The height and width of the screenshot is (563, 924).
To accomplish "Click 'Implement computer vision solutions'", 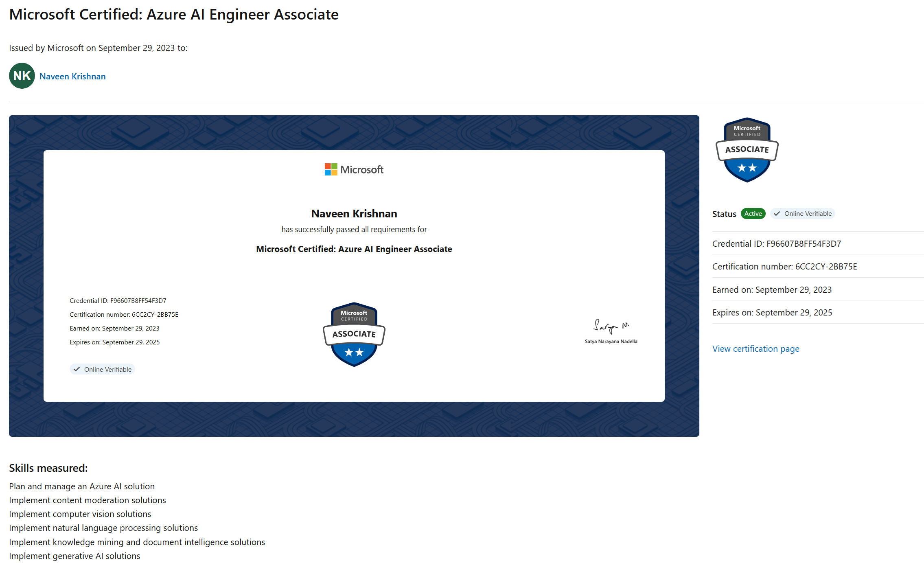I will tap(80, 514).
